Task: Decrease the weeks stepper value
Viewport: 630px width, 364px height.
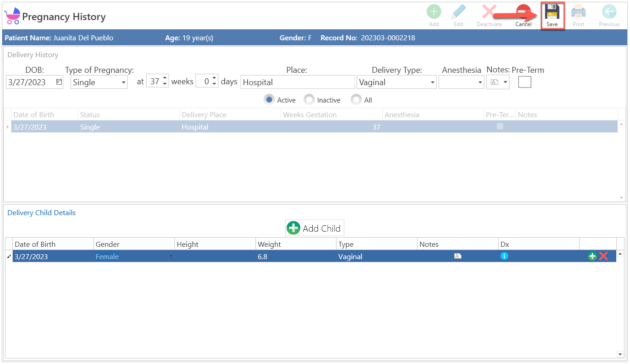Action: tap(165, 85)
